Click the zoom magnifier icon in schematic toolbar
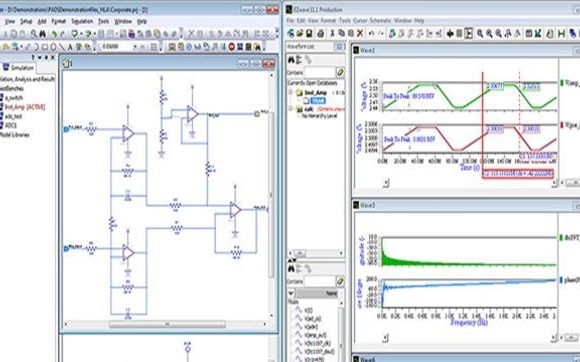580x362 pixels. point(34,34)
